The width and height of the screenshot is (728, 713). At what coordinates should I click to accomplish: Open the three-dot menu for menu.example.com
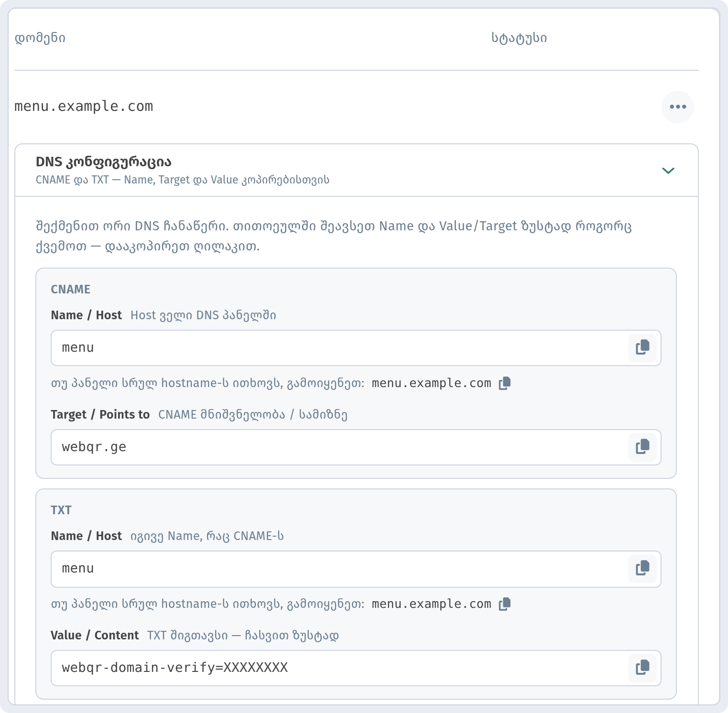tap(677, 107)
